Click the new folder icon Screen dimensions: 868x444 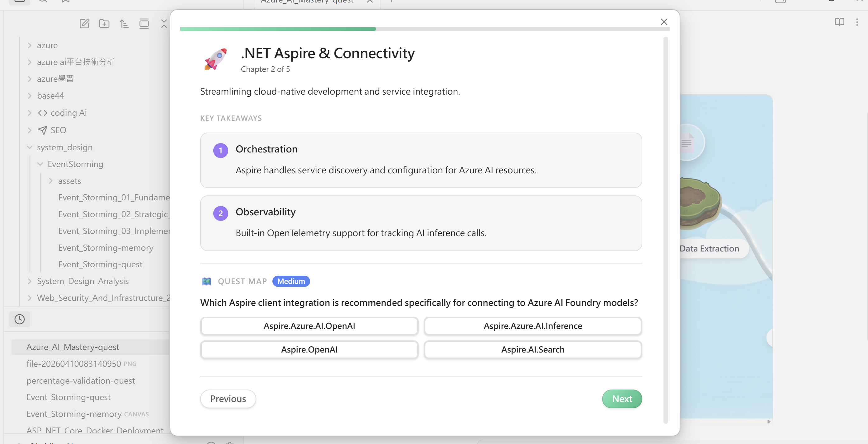coord(104,24)
